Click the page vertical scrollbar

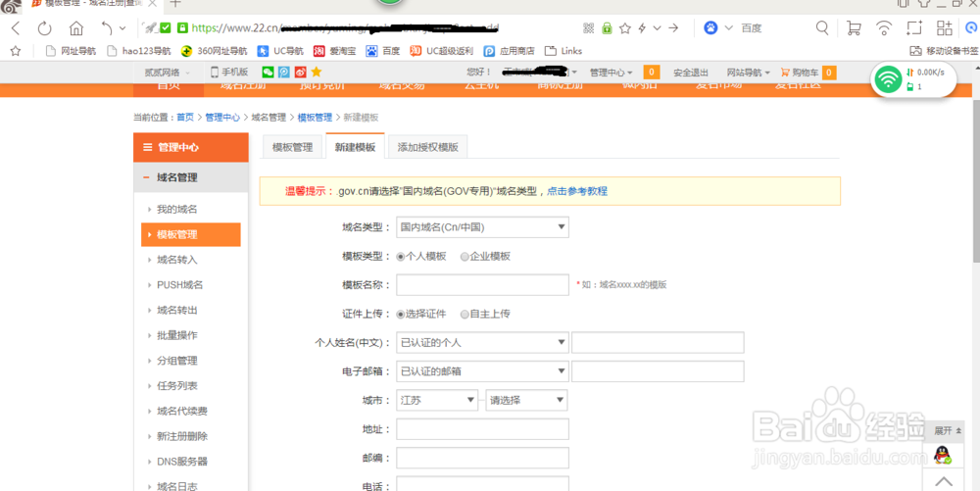point(976,181)
